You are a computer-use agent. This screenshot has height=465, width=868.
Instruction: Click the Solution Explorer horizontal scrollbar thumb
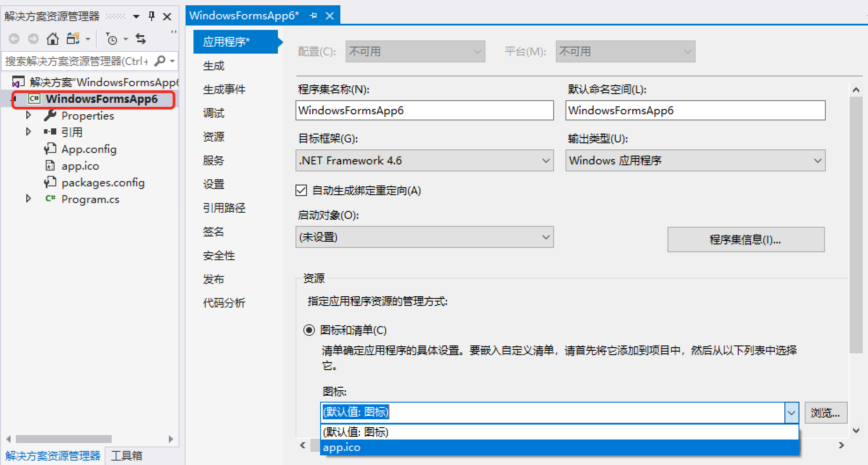(64, 439)
